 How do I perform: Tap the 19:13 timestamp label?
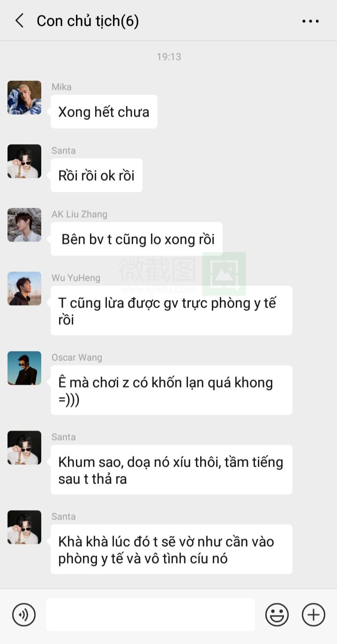coord(169,57)
